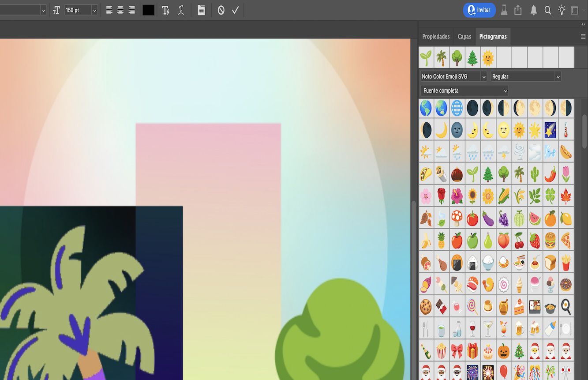
Task: Open the character and paragraph panel
Action: pos(201,10)
